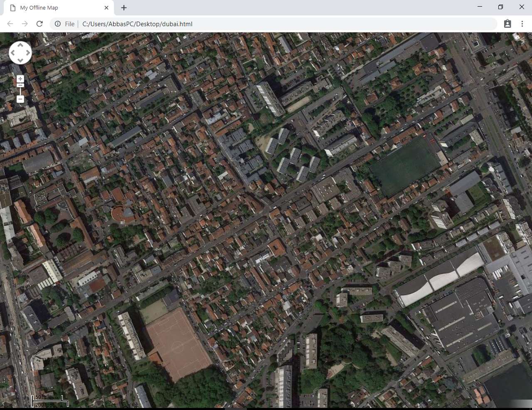
Task: Click the zoom slider handle
Action: (x=20, y=85)
